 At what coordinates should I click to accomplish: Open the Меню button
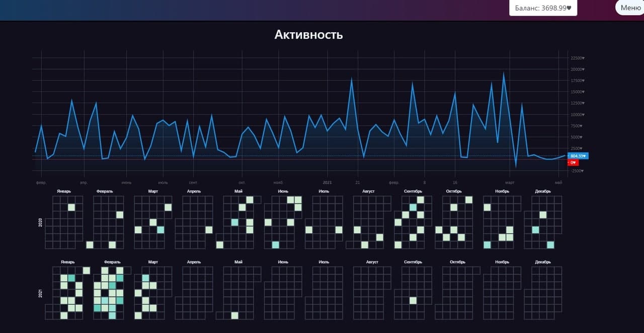630,8
